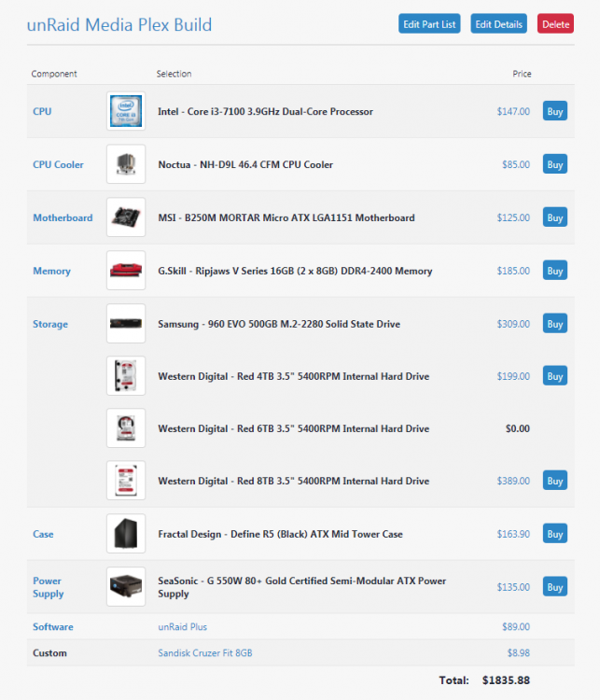Click the $0.00 WD Red 6TB price
The image size is (600, 700).
click(x=518, y=428)
